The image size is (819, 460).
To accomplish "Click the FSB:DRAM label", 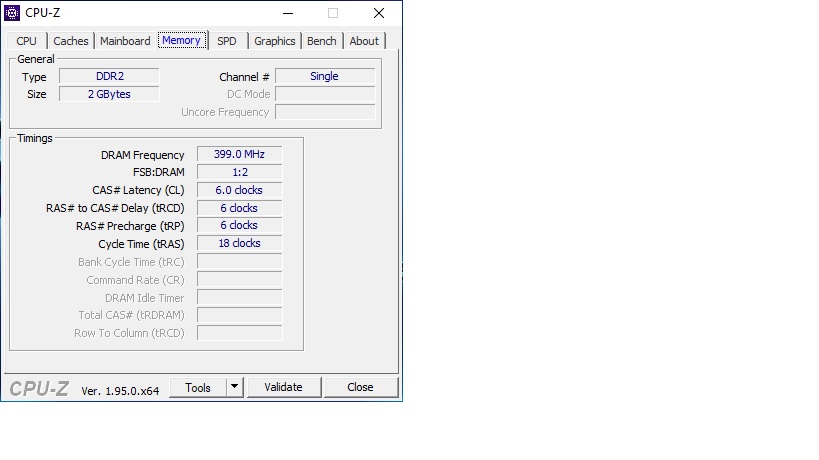I will 159,172.
